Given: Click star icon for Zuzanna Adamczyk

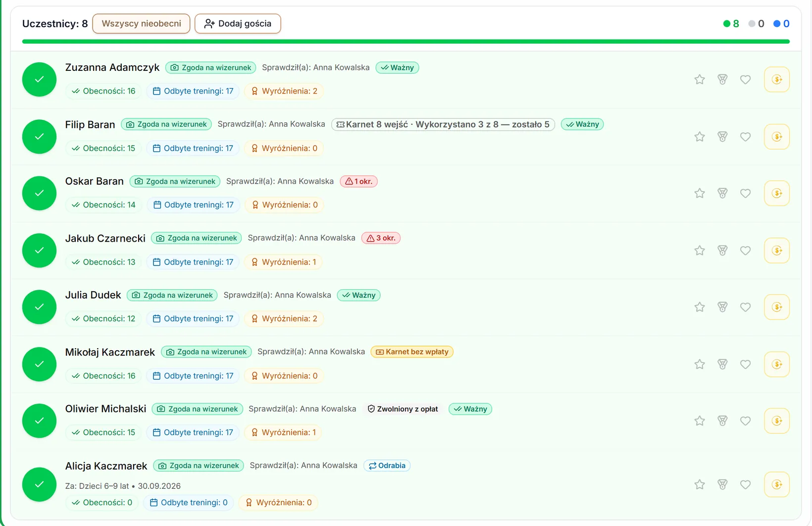Looking at the screenshot, I should [x=699, y=79].
